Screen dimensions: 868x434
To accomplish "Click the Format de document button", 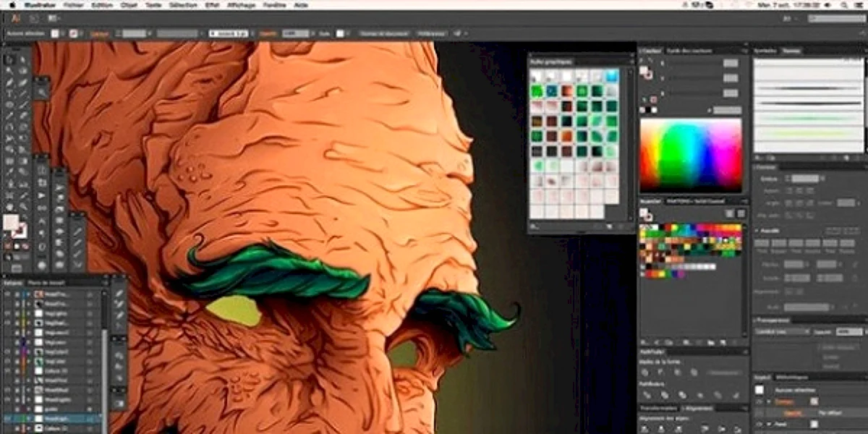I will pos(383,33).
